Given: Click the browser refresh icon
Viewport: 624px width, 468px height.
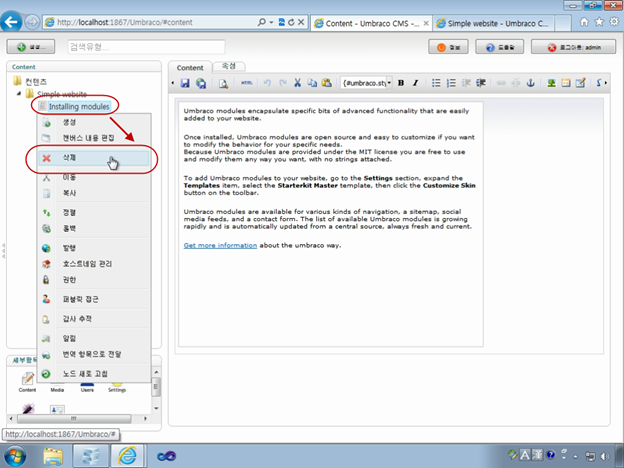Looking at the screenshot, I should click(291, 22).
